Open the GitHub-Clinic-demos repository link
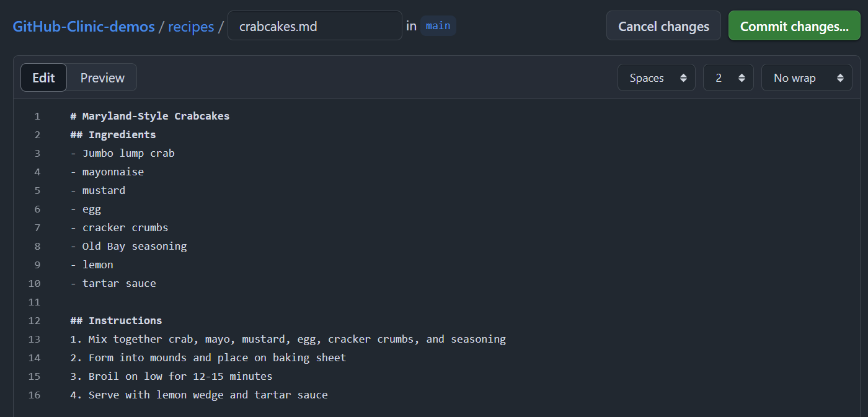Screen dimensions: 868x417 click(x=84, y=27)
